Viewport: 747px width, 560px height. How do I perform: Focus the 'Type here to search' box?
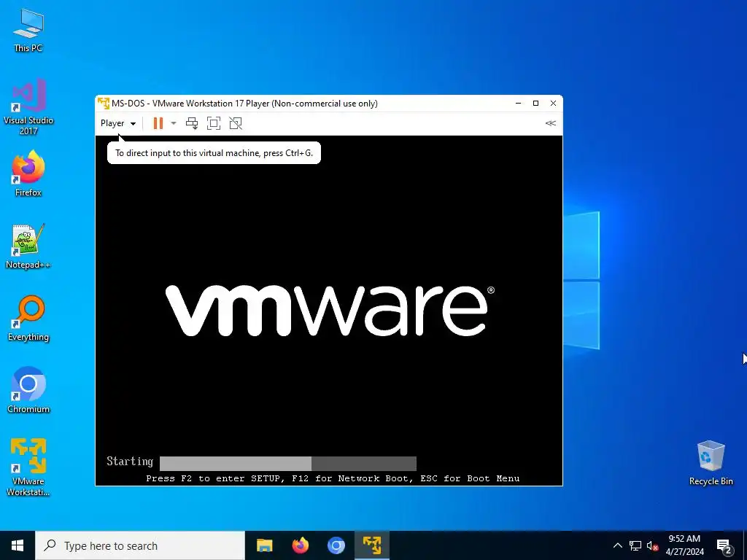(140, 545)
